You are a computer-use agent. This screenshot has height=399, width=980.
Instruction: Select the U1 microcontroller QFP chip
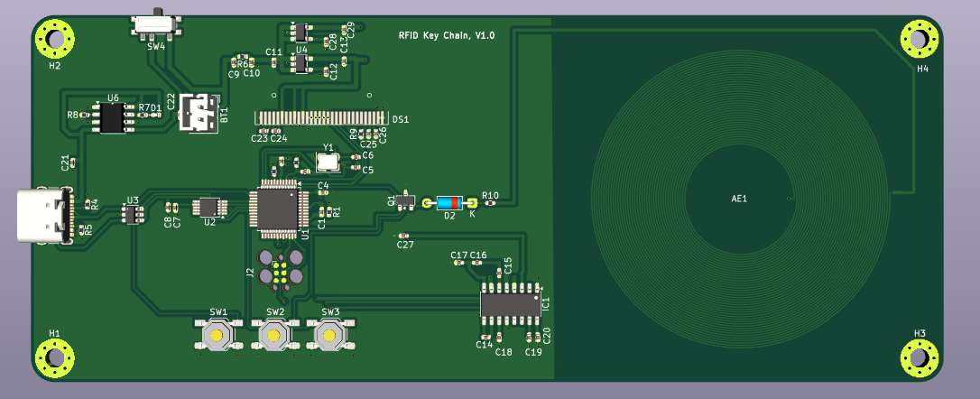(x=280, y=209)
